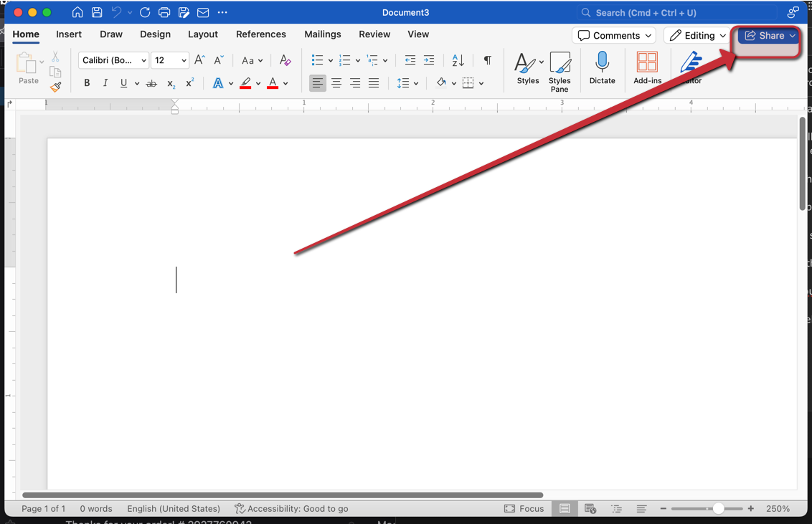812x524 pixels.
Task: Switch to the Insert tab
Action: (69, 34)
